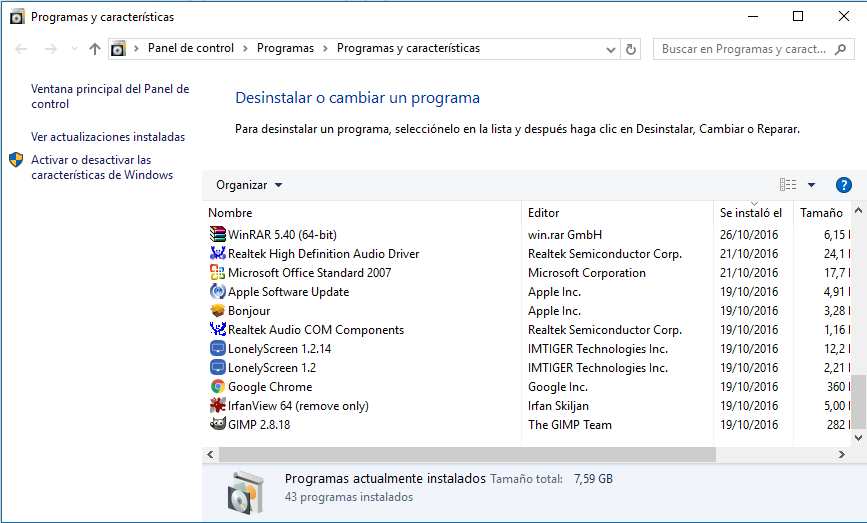Viewport: 867px width, 523px height.
Task: Open help with the blue question mark
Action: coord(844,185)
